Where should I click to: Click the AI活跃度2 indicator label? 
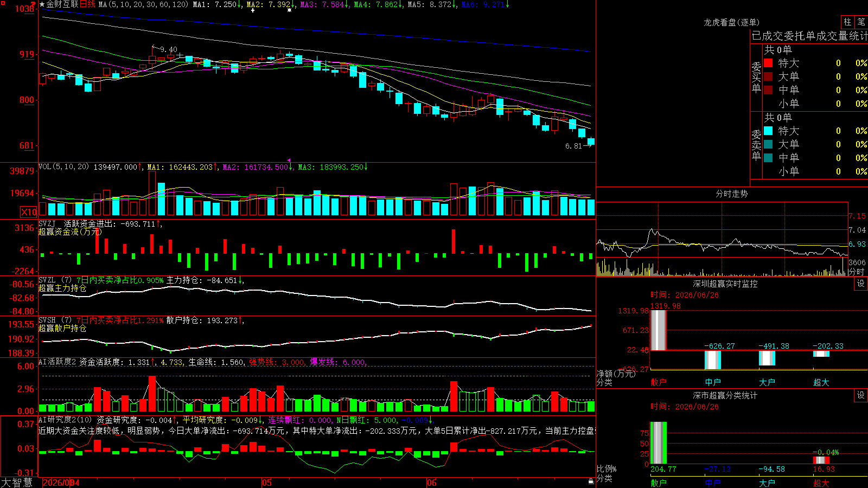(58, 362)
